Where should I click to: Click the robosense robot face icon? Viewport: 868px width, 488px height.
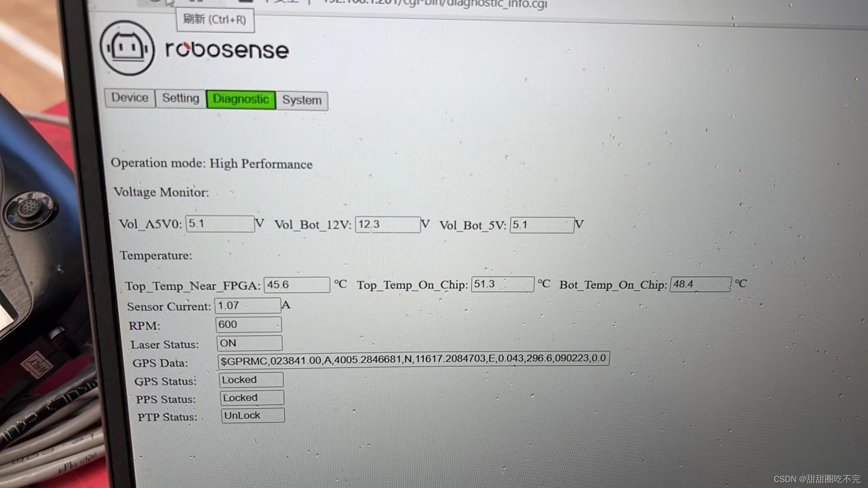[x=125, y=49]
